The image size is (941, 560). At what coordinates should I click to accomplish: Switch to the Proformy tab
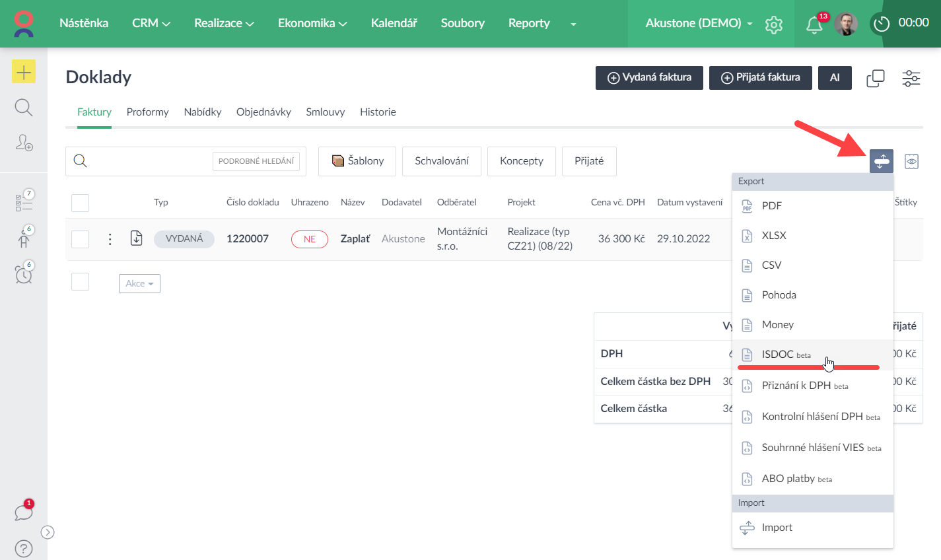[147, 112]
